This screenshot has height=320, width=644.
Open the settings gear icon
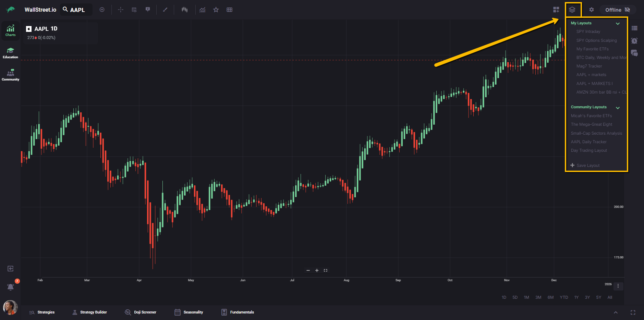[591, 10]
